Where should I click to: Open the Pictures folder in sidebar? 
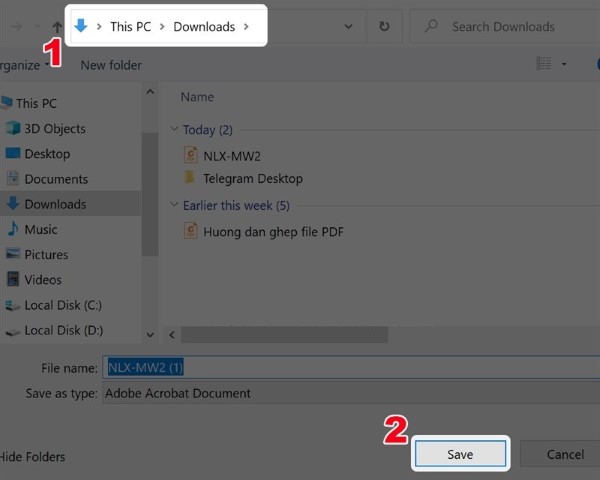(46, 255)
